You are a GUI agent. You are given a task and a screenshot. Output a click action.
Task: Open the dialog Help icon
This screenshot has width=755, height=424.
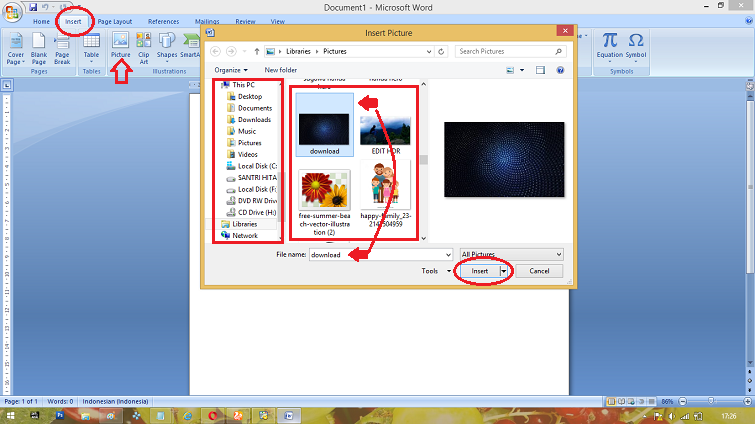tap(560, 70)
